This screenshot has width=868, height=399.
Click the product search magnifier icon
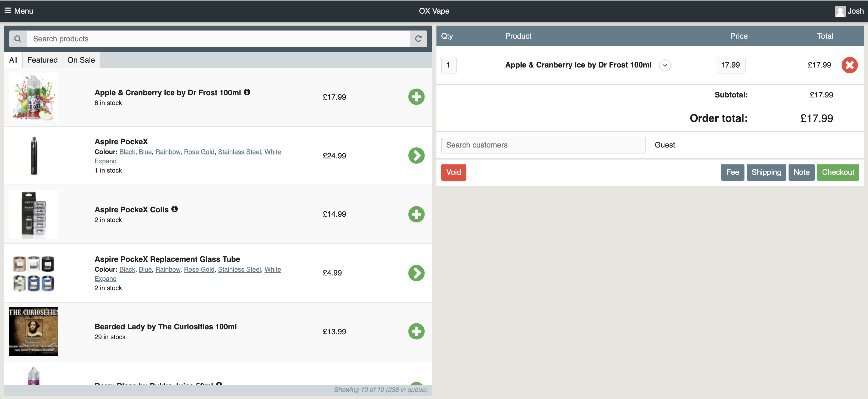coord(18,39)
